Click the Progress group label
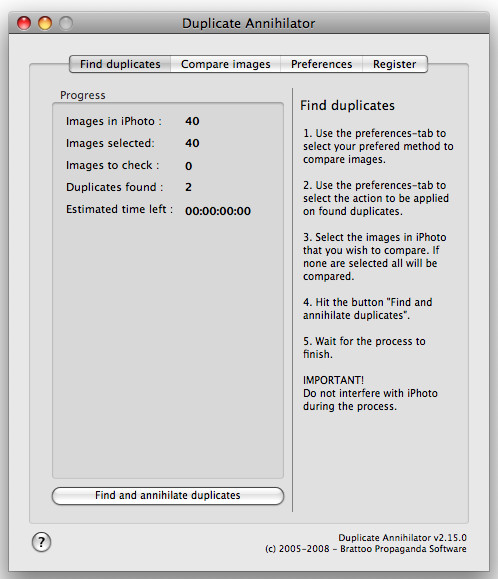 [x=83, y=95]
